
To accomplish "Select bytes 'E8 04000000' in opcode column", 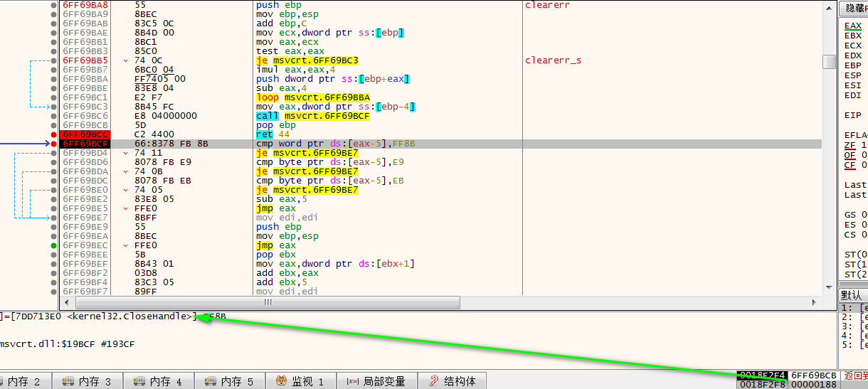I will [x=165, y=116].
